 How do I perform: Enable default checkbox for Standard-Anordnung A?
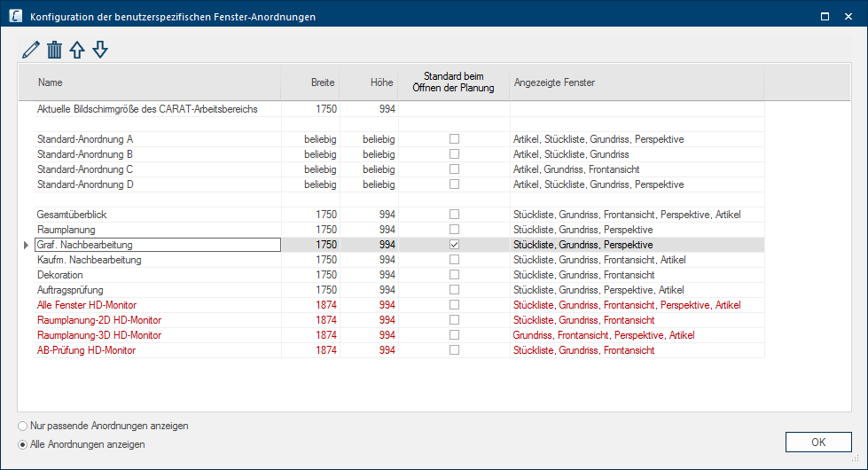click(x=454, y=139)
